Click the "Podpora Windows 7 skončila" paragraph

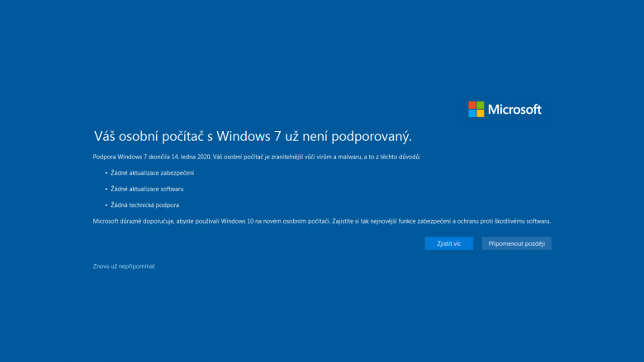coord(256,157)
